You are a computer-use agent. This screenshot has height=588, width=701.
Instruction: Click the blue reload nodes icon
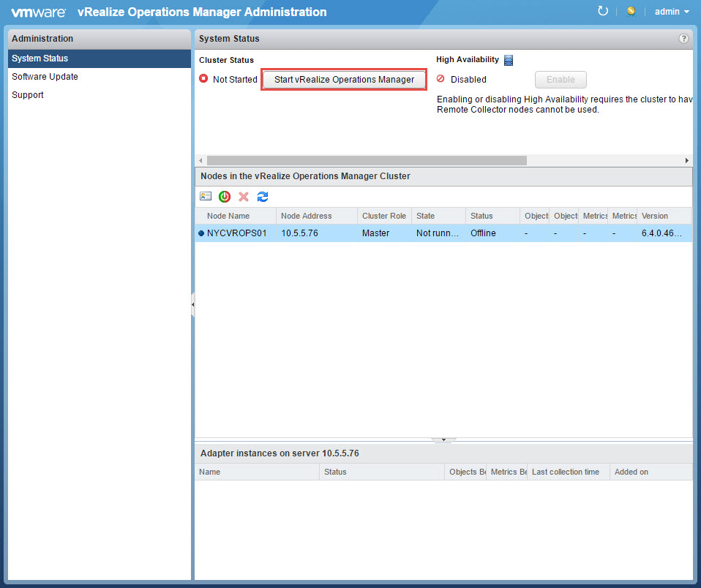tap(263, 197)
